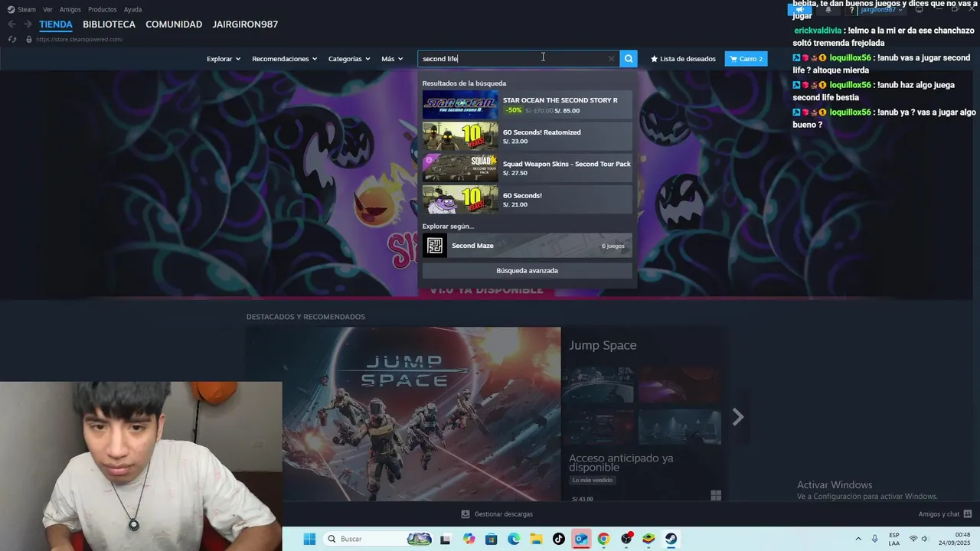Open Microsoft Store from the taskbar

492,539
